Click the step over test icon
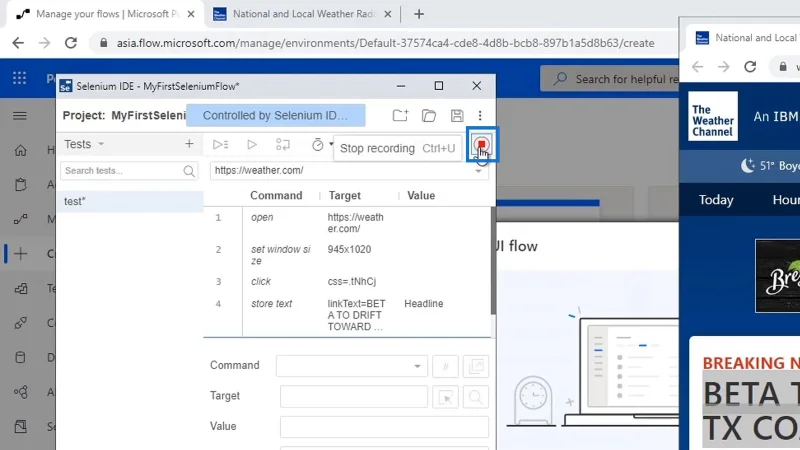 click(x=283, y=144)
